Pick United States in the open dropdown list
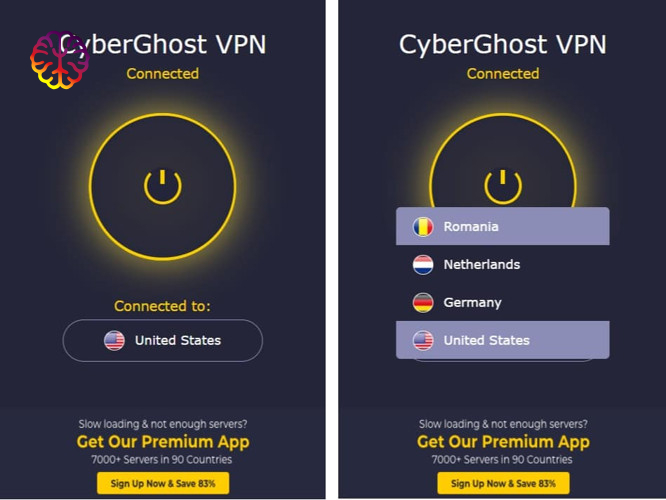 click(x=502, y=340)
